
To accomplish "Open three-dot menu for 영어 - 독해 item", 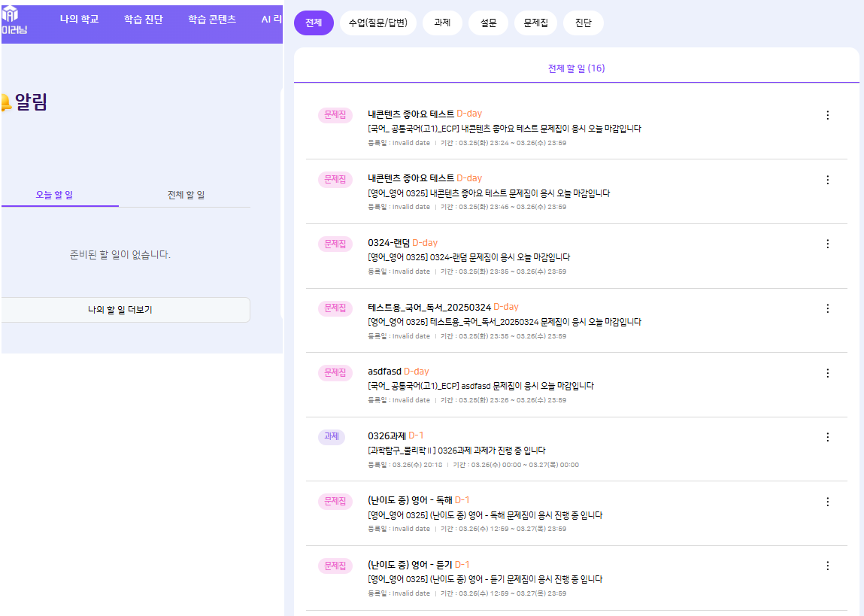I will (827, 502).
